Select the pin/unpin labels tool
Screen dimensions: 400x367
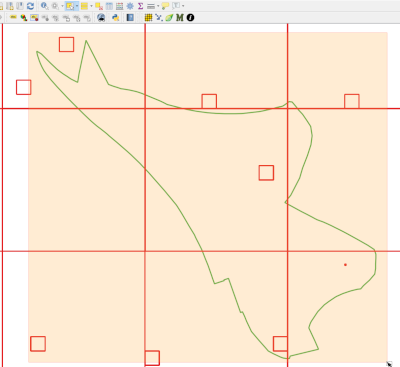coord(45,18)
